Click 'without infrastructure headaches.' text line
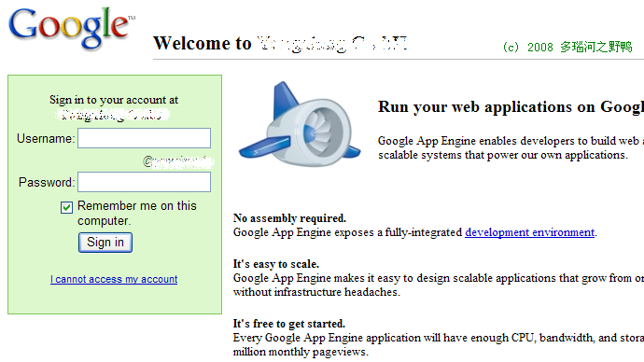 click(316, 292)
